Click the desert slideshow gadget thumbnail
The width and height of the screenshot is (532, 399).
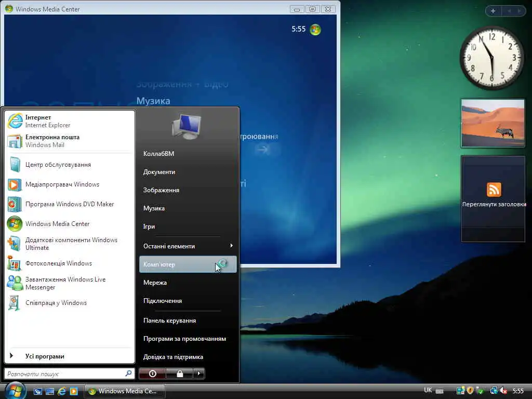click(x=493, y=123)
